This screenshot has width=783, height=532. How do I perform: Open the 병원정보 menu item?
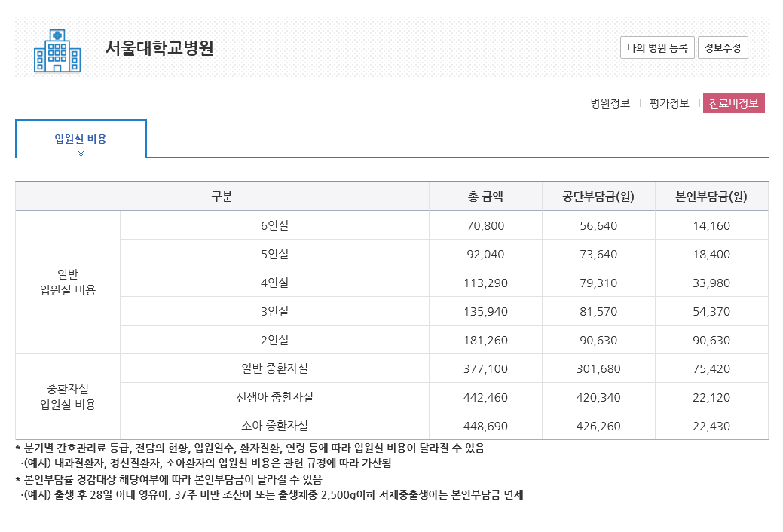point(610,104)
